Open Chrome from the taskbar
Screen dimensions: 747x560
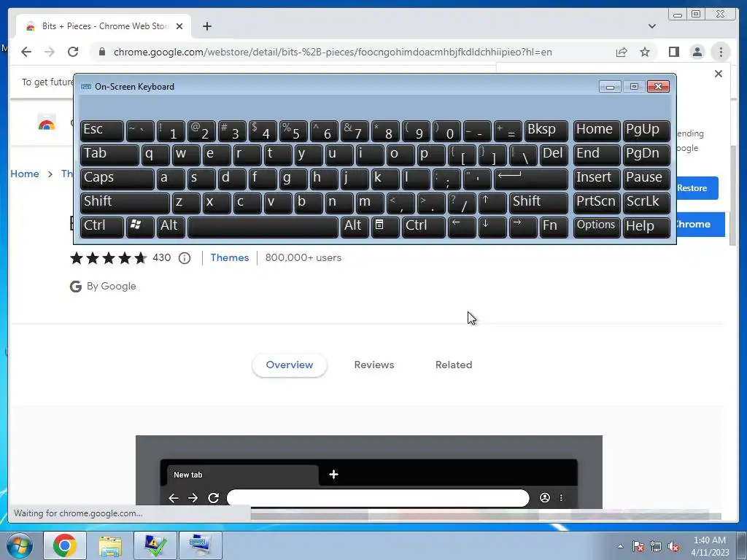(65, 545)
